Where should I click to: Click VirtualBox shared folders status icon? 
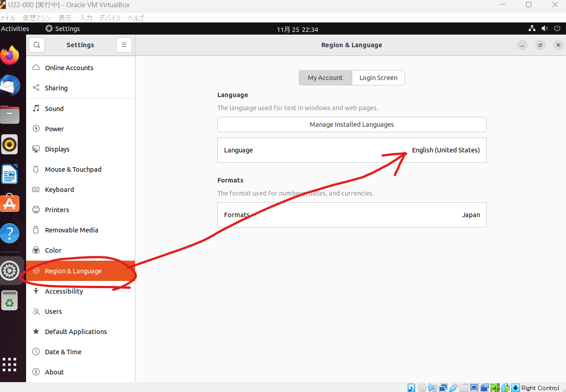pos(464,388)
